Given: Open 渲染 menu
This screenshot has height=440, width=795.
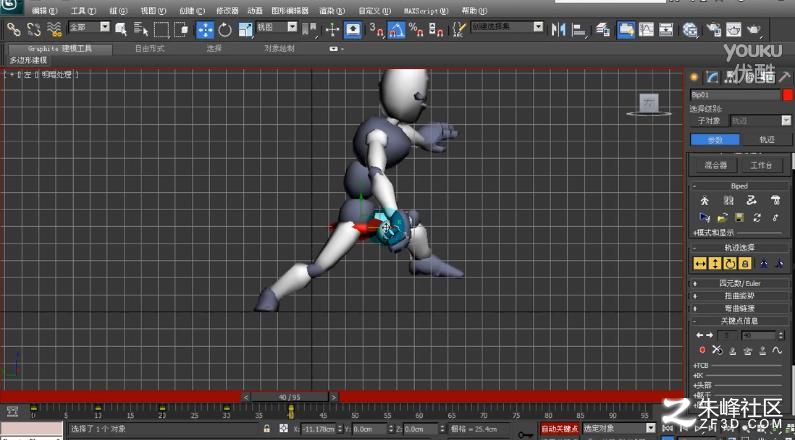Looking at the screenshot, I should coord(333,11).
